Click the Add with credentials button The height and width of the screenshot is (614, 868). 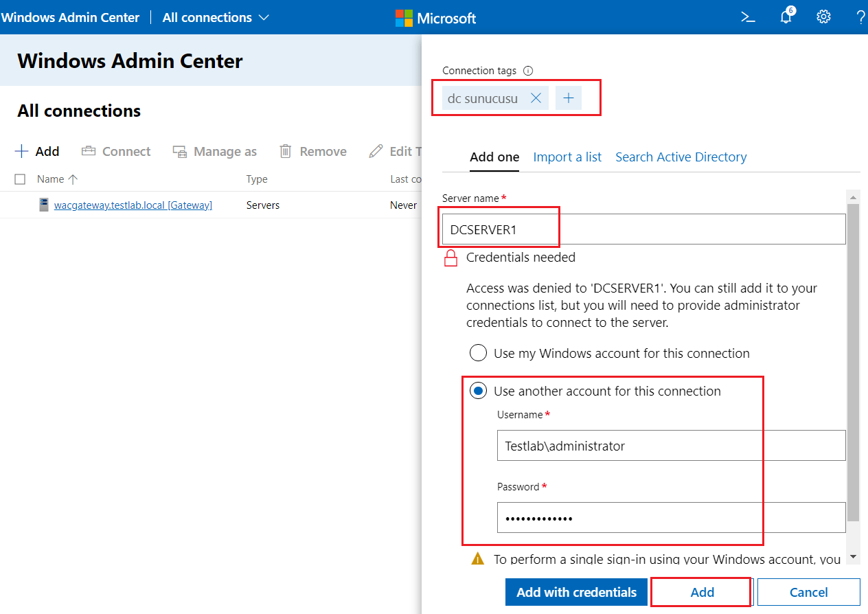tap(577, 592)
